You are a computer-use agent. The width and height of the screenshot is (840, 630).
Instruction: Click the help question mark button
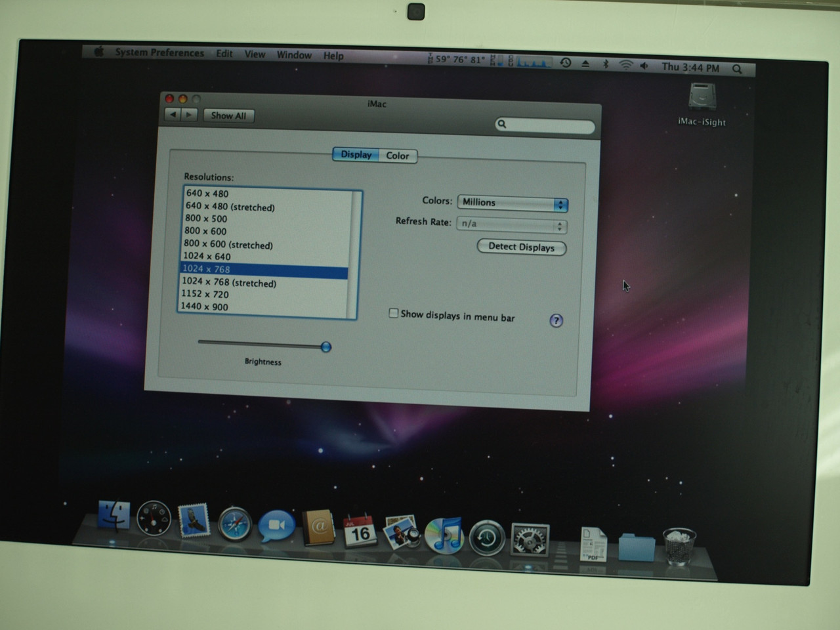[556, 320]
